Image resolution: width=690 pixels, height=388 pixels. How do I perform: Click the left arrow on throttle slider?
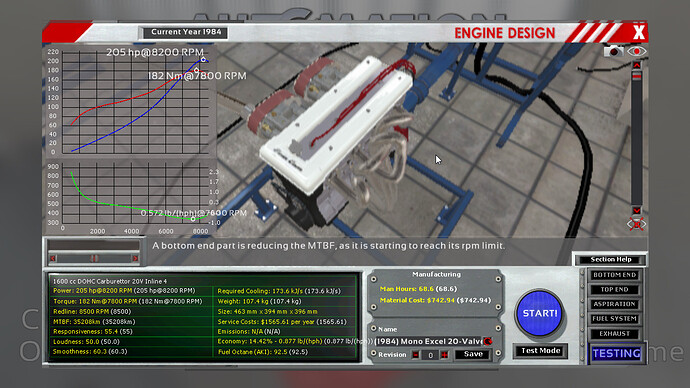(53, 258)
